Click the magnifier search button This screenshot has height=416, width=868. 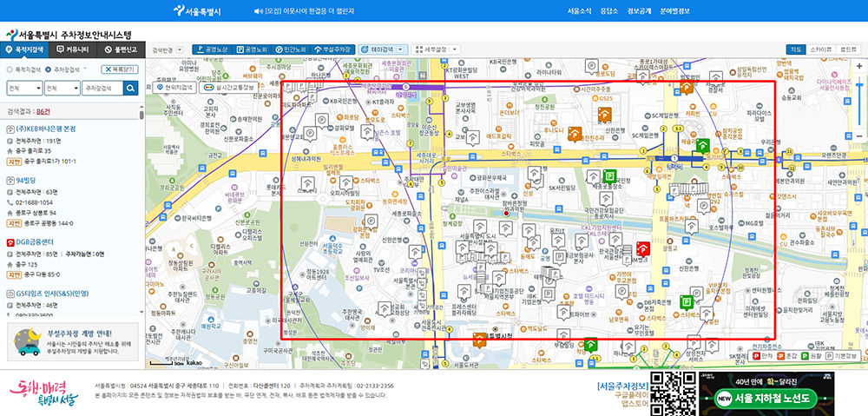click(131, 88)
